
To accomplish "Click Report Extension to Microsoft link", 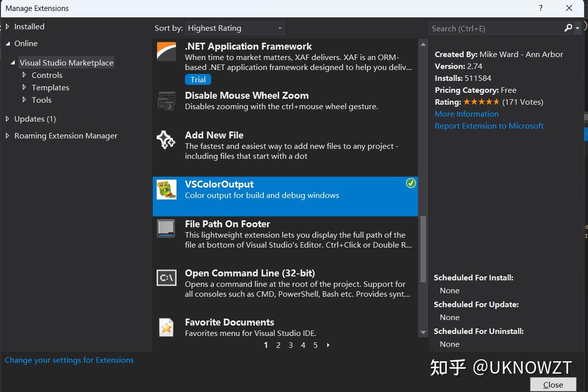I will 489,126.
